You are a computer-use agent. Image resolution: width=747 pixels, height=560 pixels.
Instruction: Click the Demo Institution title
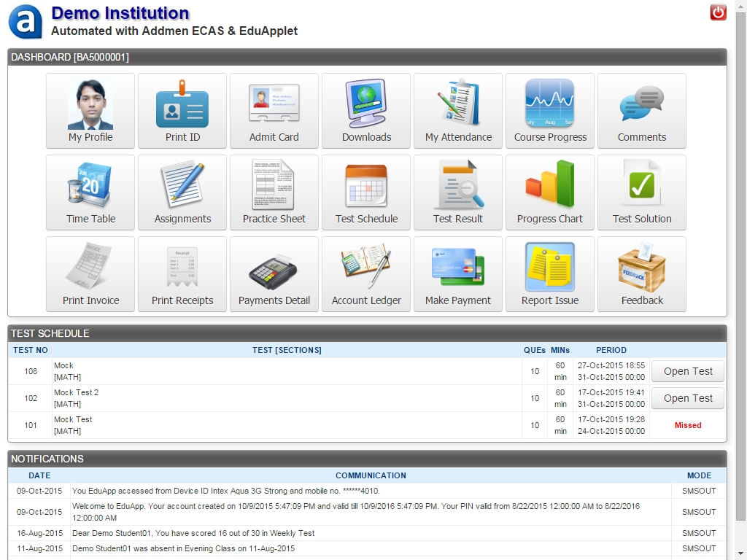point(120,13)
